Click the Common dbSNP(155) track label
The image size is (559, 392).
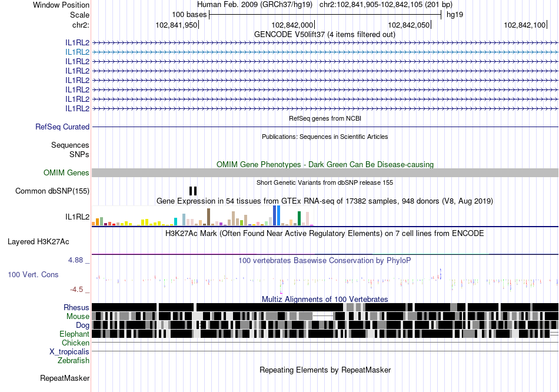(x=52, y=191)
